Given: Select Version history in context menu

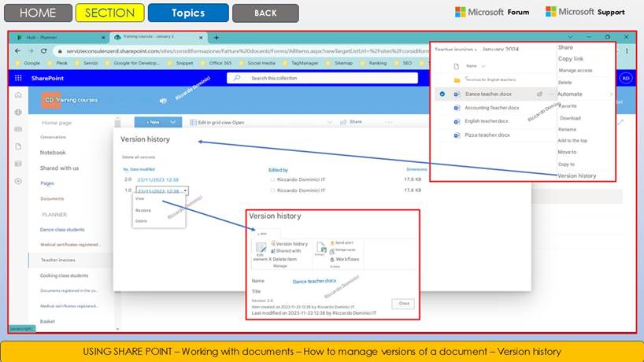Looking at the screenshot, I should (576, 175).
